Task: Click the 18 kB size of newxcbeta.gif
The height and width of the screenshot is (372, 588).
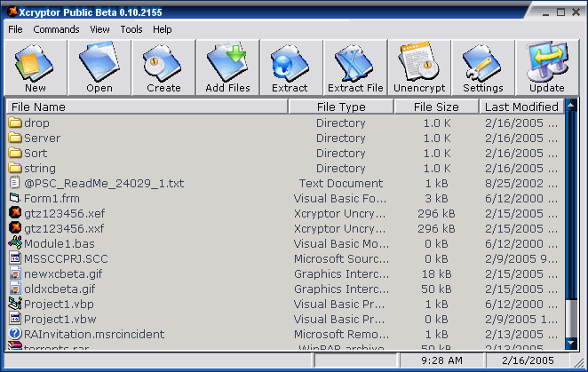Action: pyautogui.click(x=436, y=274)
